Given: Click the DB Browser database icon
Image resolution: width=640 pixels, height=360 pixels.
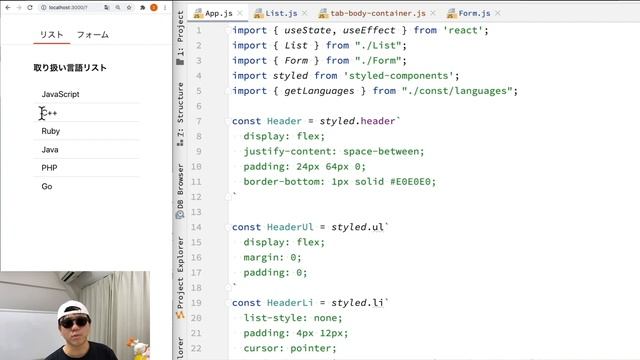Looking at the screenshot, I should (180, 215).
